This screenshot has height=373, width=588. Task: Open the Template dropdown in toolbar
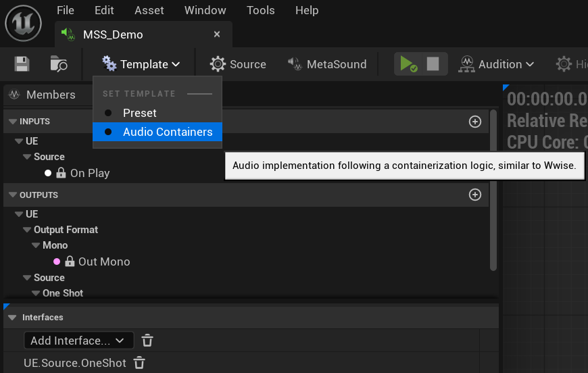pos(141,64)
